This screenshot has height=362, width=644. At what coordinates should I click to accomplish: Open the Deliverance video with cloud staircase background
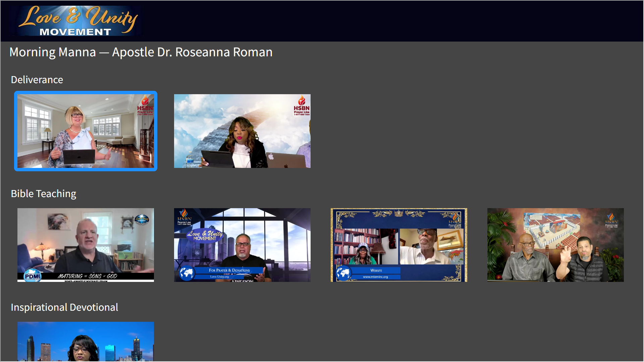pyautogui.click(x=242, y=131)
